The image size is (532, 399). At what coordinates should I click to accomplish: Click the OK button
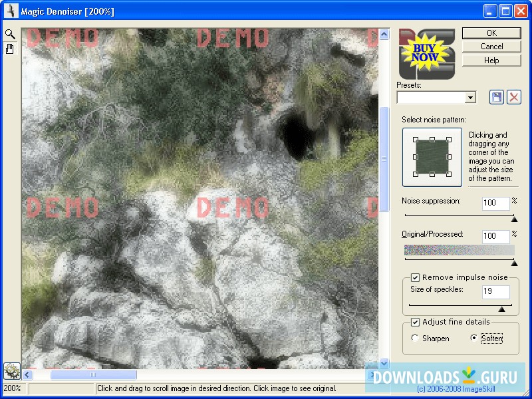point(491,33)
